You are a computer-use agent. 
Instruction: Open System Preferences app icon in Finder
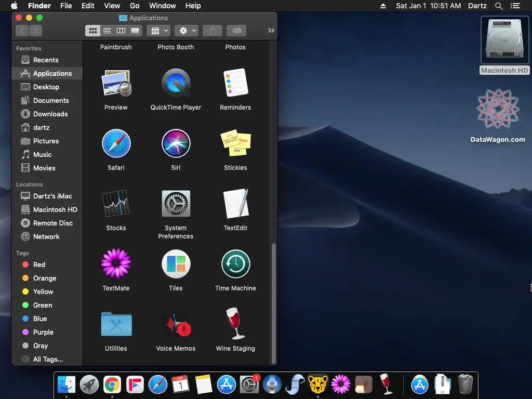176,203
